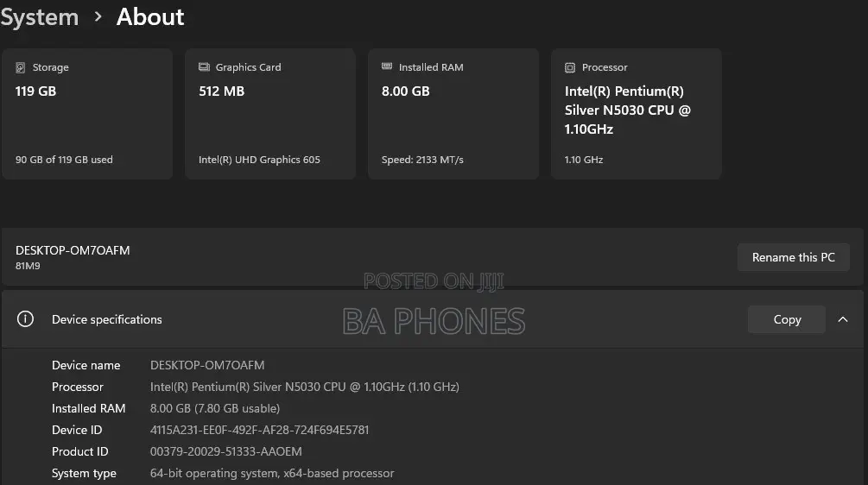The width and height of the screenshot is (868, 485).
Task: Click the Rename this PC button
Action: tap(793, 257)
